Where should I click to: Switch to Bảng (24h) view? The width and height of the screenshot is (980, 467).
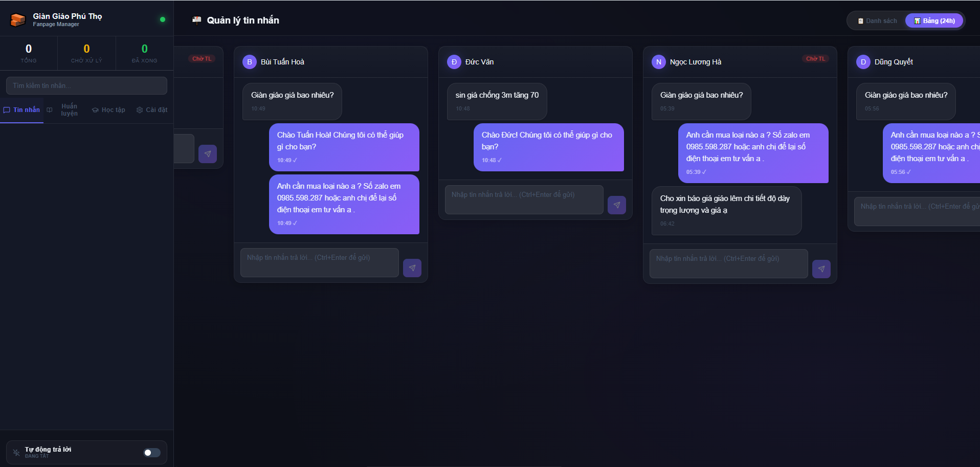click(x=934, y=21)
